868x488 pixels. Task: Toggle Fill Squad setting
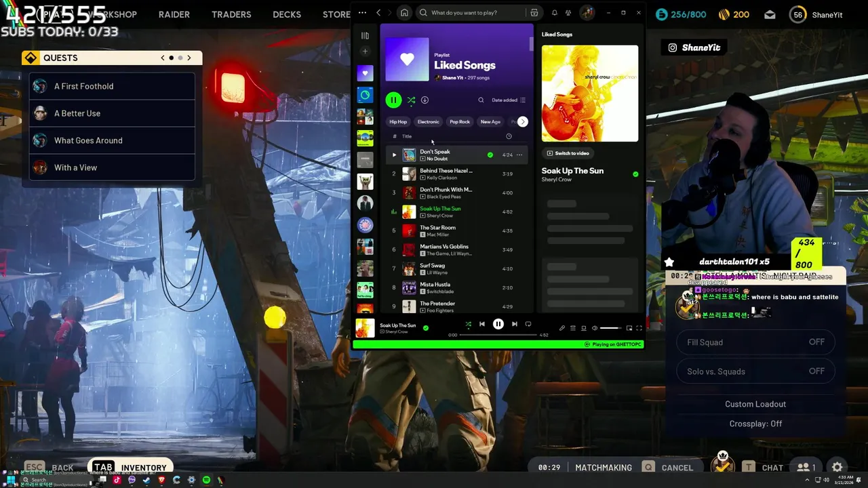(755, 342)
